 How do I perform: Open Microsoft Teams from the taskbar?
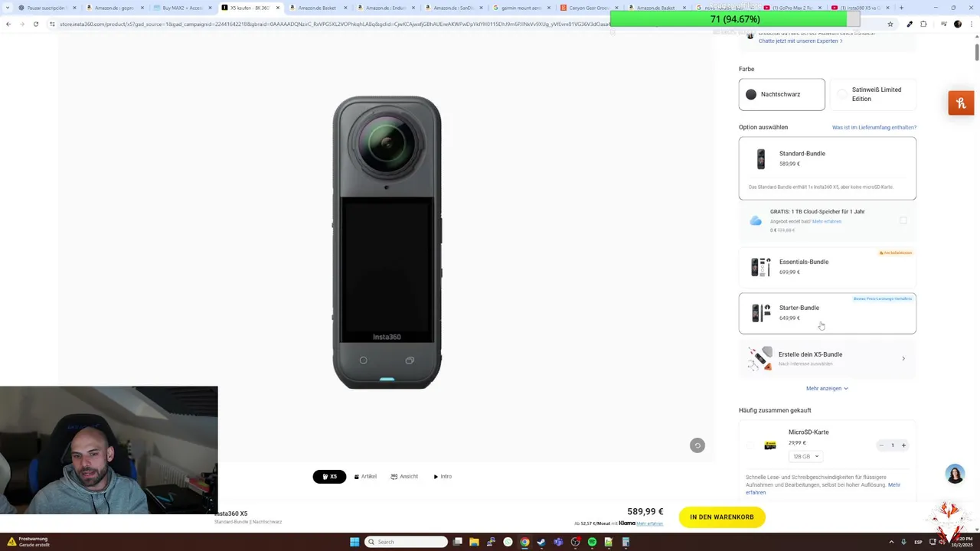(x=558, y=542)
